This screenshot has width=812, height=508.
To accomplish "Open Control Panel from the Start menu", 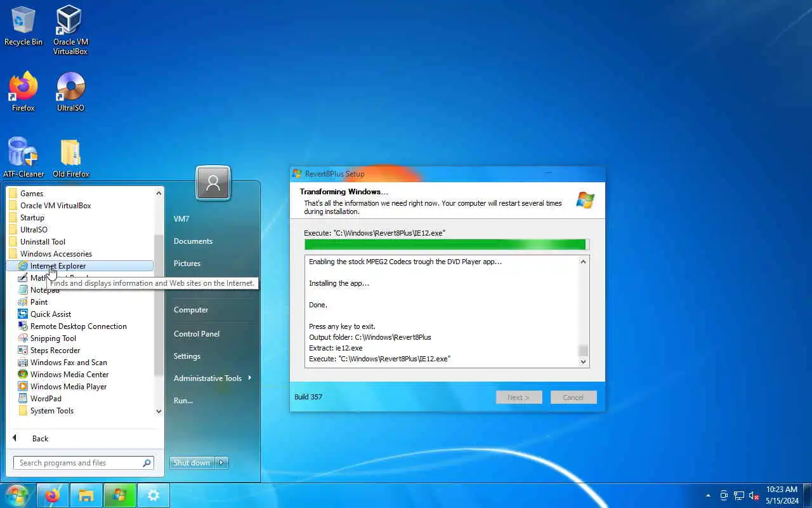I will (197, 334).
